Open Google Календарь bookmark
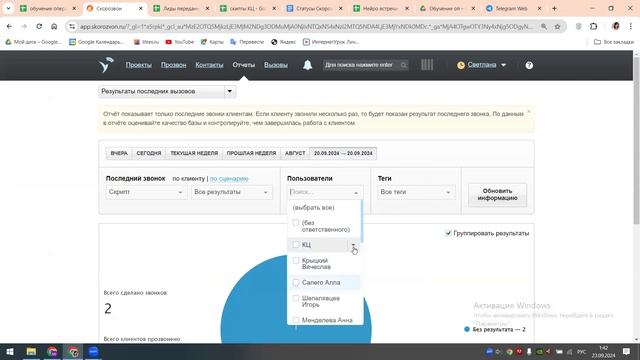 96,42
